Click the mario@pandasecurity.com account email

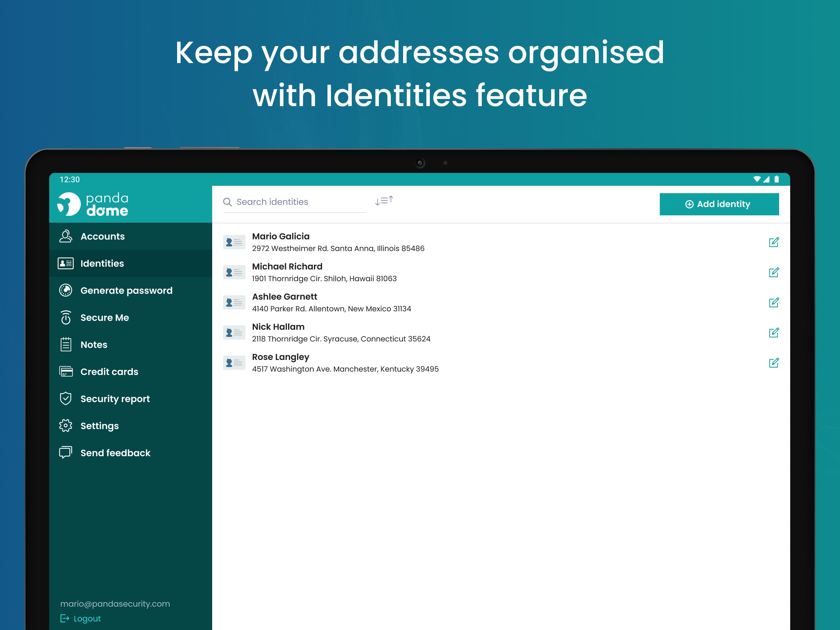click(115, 604)
